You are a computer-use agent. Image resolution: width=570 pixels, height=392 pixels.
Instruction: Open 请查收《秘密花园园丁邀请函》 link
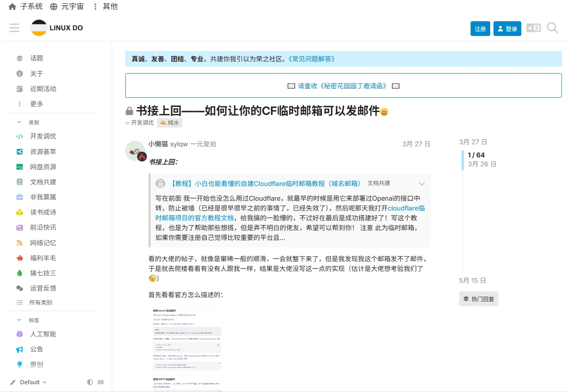click(342, 86)
